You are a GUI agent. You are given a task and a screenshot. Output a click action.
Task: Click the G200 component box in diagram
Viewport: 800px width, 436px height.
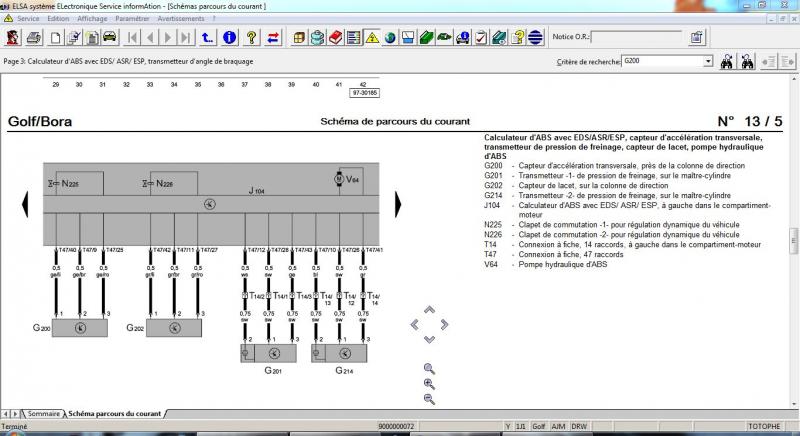click(x=80, y=328)
